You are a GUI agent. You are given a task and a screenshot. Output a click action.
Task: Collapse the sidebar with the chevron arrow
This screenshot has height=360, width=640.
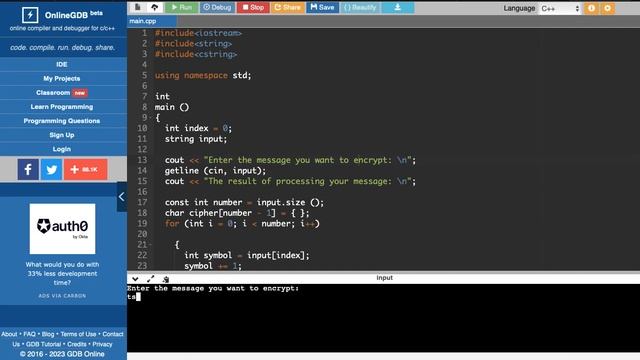[x=122, y=197]
